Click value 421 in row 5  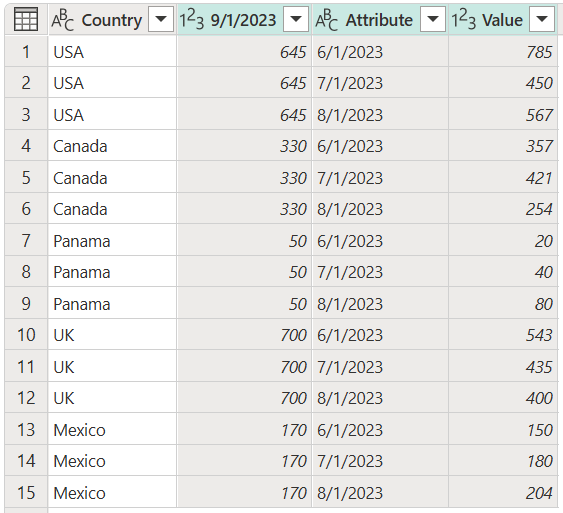(503, 178)
